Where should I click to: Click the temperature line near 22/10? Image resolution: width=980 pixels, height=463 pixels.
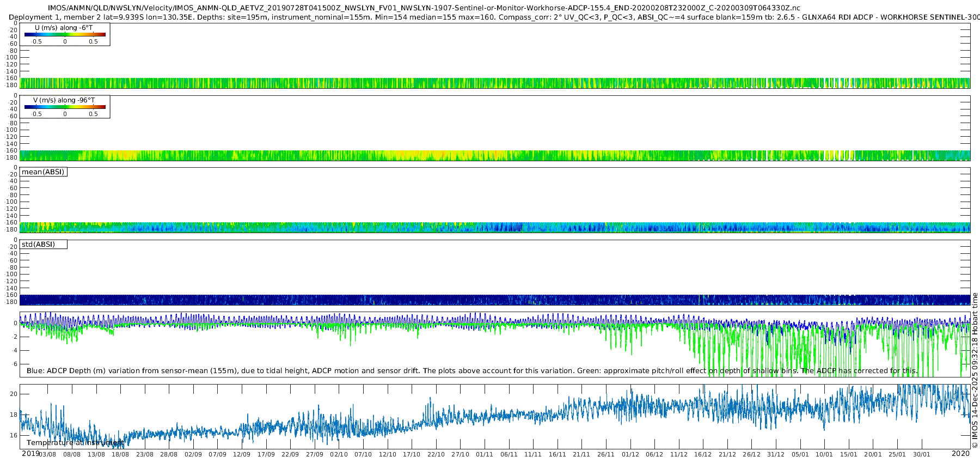pyautogui.click(x=436, y=415)
